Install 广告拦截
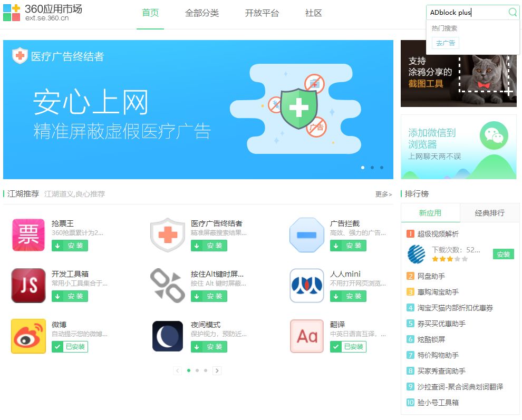522x420 pixels. 348,246
